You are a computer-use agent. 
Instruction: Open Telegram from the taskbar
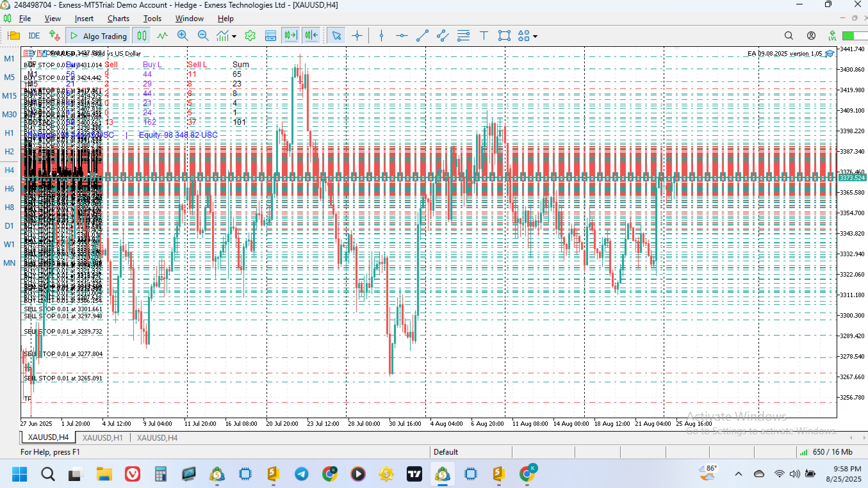coord(301,474)
